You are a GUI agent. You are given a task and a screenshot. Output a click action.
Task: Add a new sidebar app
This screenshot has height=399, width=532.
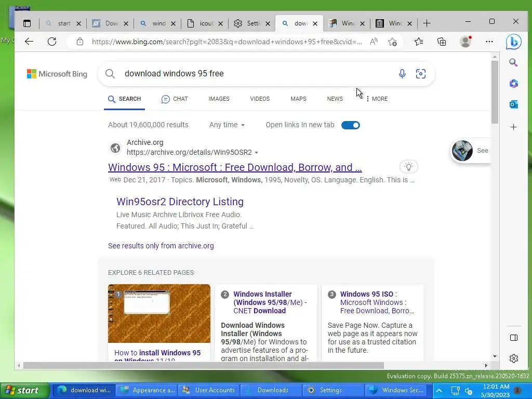click(x=513, y=127)
